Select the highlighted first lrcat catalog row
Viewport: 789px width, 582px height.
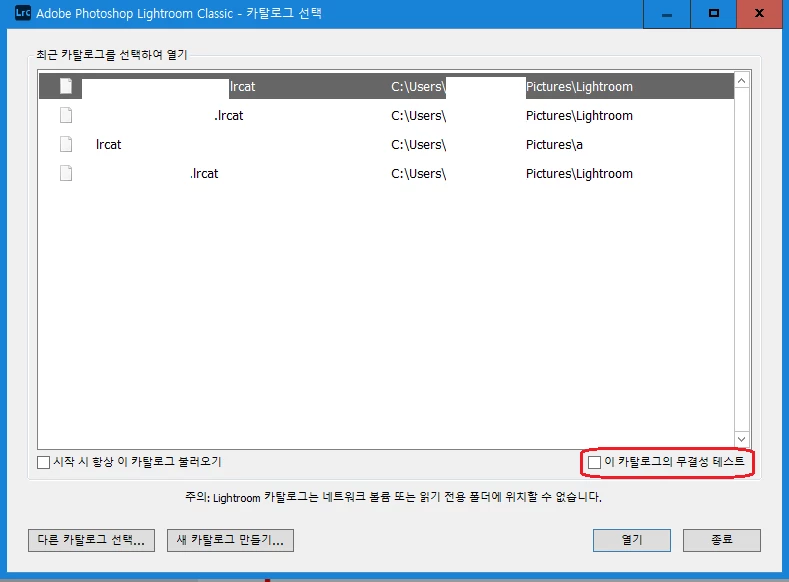pyautogui.click(x=386, y=87)
